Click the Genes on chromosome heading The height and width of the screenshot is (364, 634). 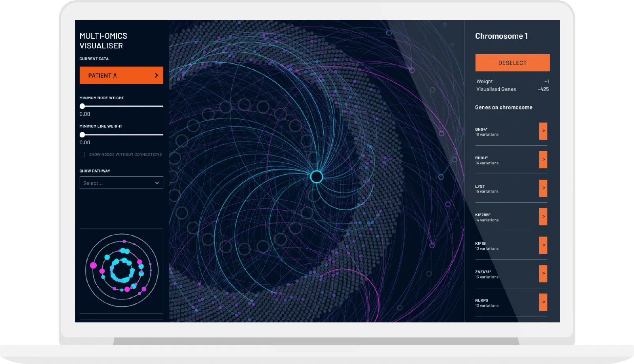(x=504, y=107)
